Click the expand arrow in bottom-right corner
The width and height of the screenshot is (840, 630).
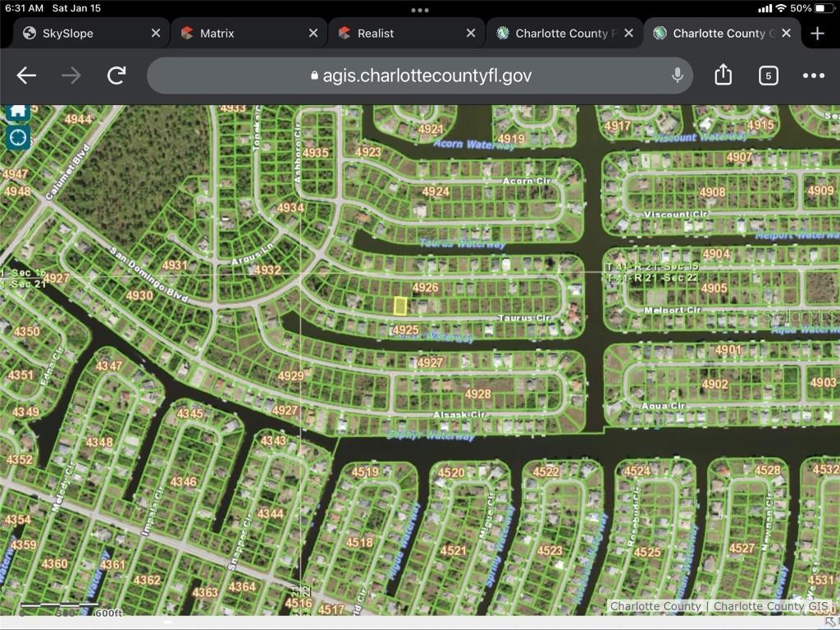point(832,622)
